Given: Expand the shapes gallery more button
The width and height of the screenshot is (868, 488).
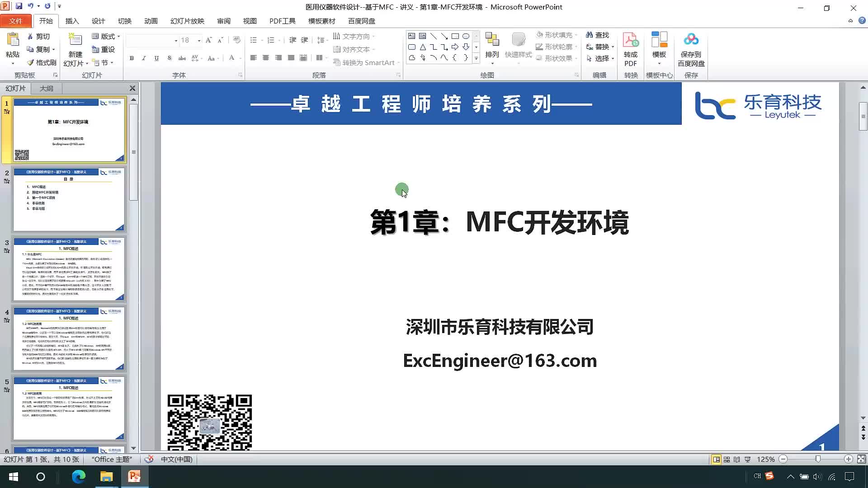Looking at the screenshot, I should (x=476, y=58).
